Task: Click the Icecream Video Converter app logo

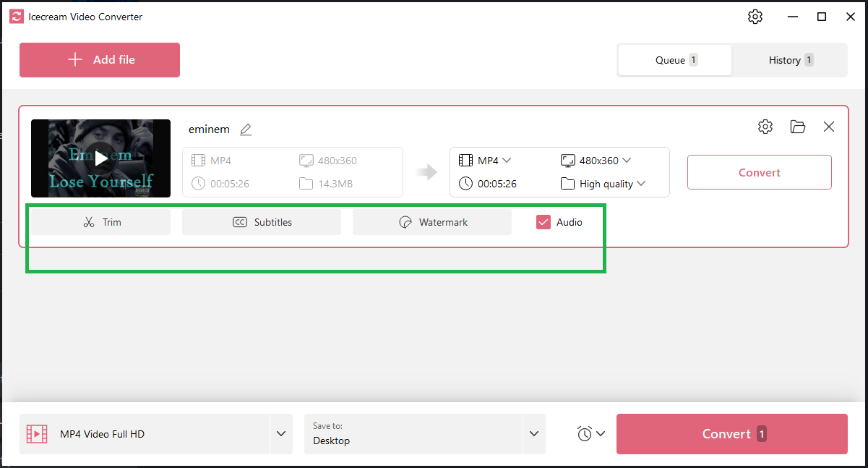Action: (17, 17)
